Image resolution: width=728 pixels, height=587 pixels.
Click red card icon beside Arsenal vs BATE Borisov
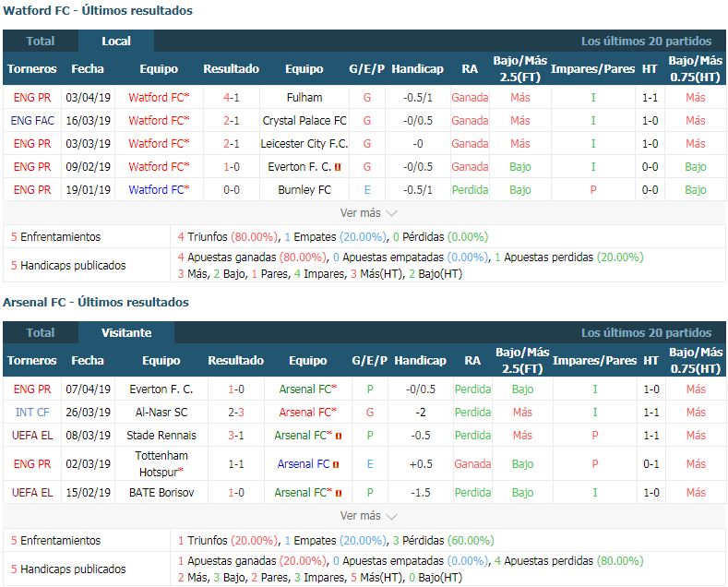point(339,493)
